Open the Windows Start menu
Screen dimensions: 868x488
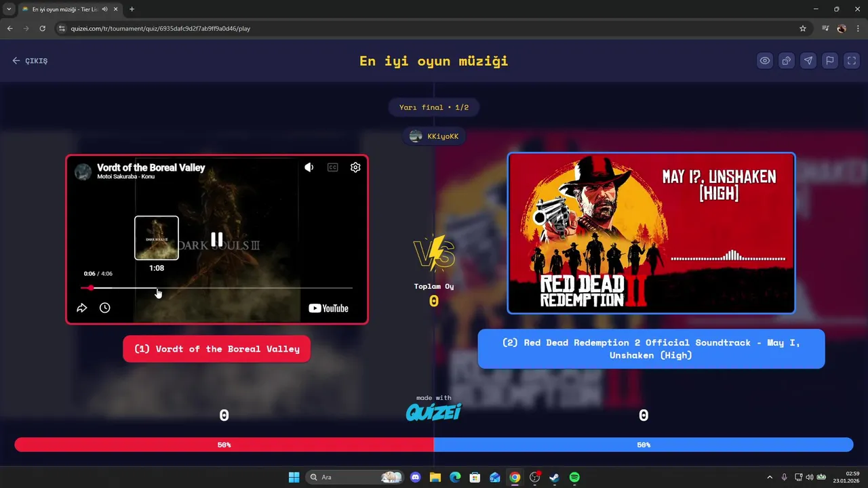click(x=294, y=477)
